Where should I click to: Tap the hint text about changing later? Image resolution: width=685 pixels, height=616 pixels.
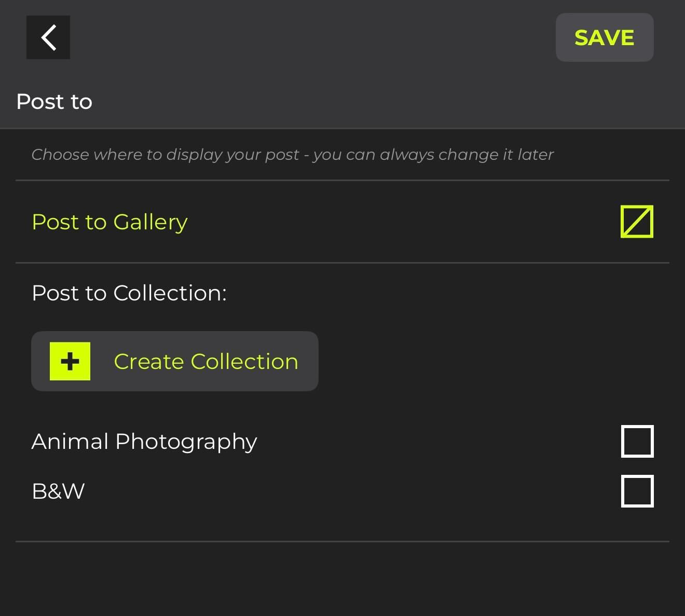[293, 155]
